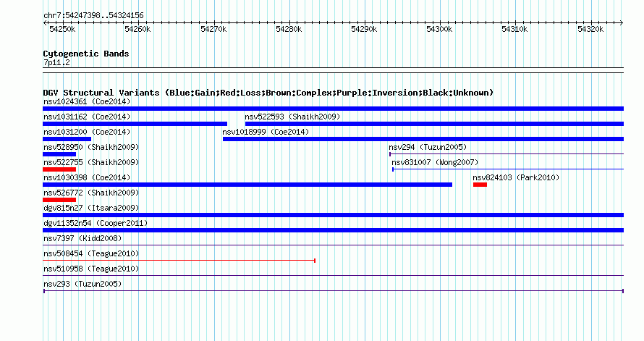Select the nsv293 purple inversion line
This screenshot has height=341, width=644.
(x=333, y=291)
